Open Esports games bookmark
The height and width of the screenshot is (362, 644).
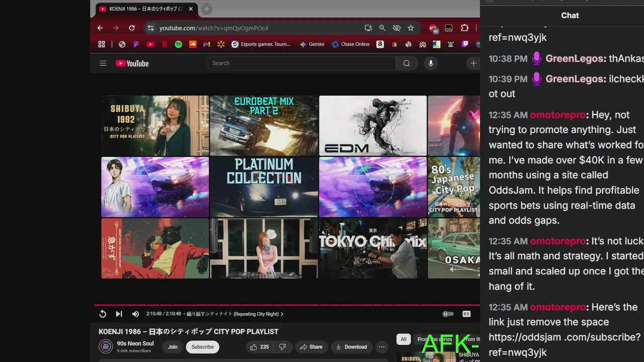[x=261, y=44]
